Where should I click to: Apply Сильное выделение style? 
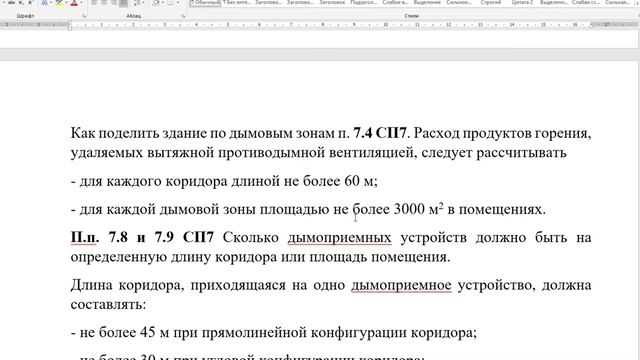(459, 2)
